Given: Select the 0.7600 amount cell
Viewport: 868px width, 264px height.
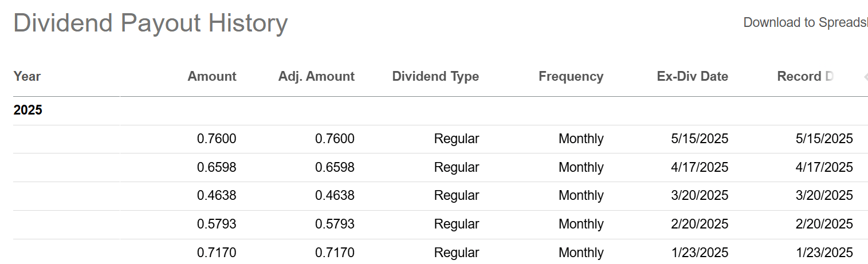Looking at the screenshot, I should (217, 139).
